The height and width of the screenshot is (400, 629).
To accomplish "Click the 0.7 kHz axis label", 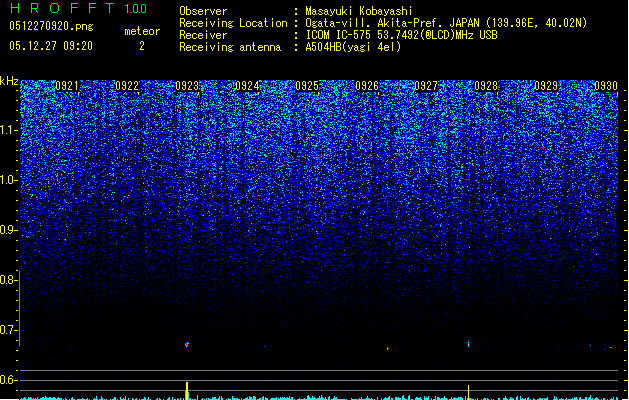I will tap(9, 330).
